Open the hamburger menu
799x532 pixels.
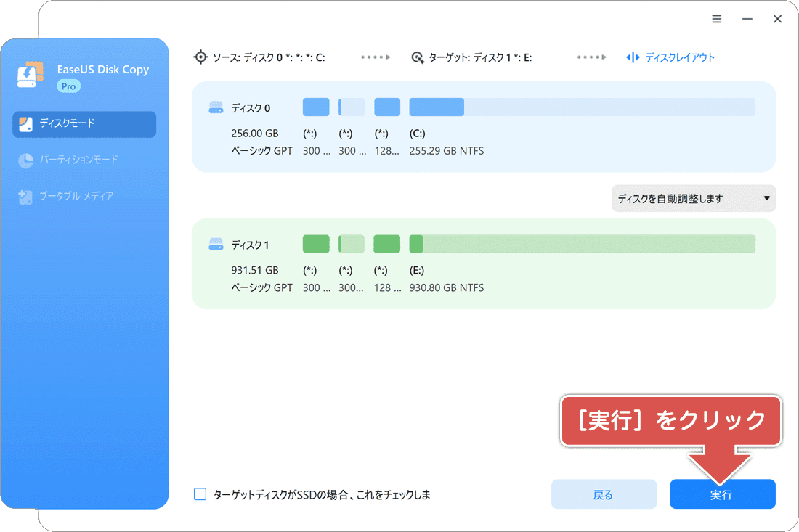pyautogui.click(x=716, y=19)
